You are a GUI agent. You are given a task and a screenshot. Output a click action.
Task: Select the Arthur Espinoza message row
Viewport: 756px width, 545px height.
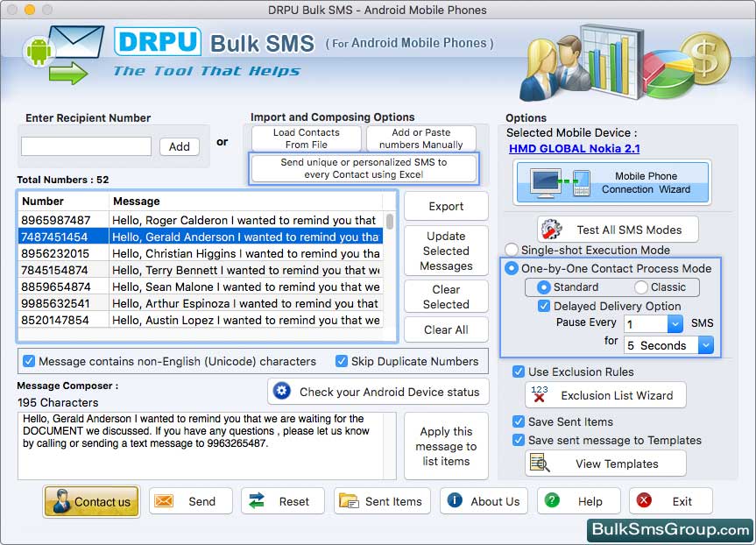point(201,303)
